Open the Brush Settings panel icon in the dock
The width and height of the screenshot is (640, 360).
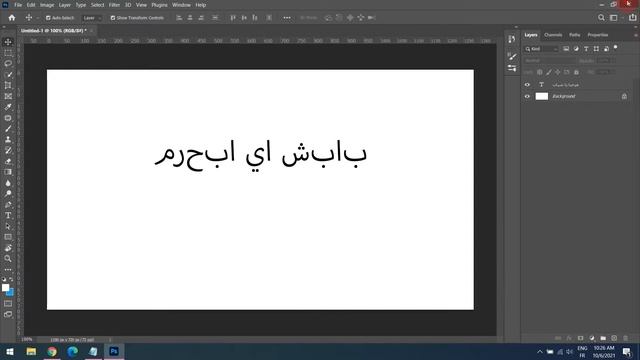click(x=512, y=57)
